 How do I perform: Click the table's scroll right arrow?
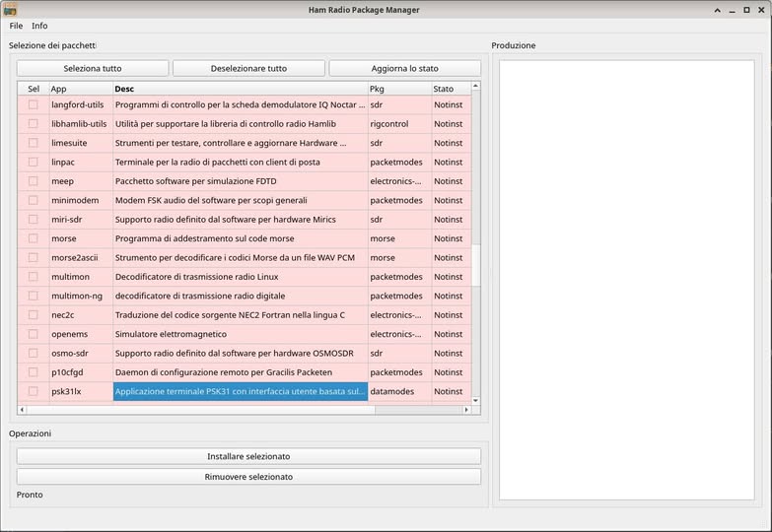[466, 410]
